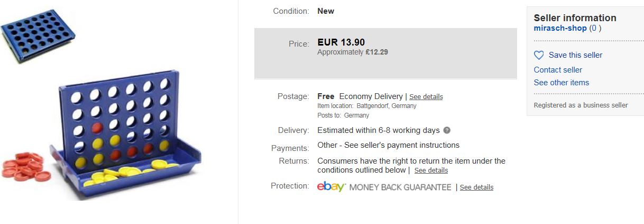The image size is (644, 224).
Task: Click the red game discs pile in image
Action: [24, 166]
